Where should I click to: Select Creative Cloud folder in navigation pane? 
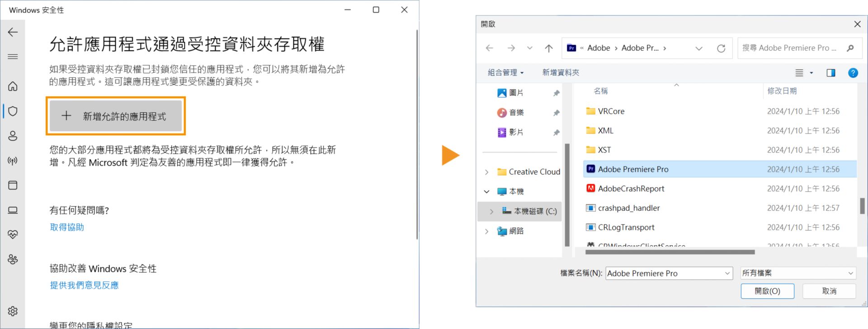[x=528, y=172]
